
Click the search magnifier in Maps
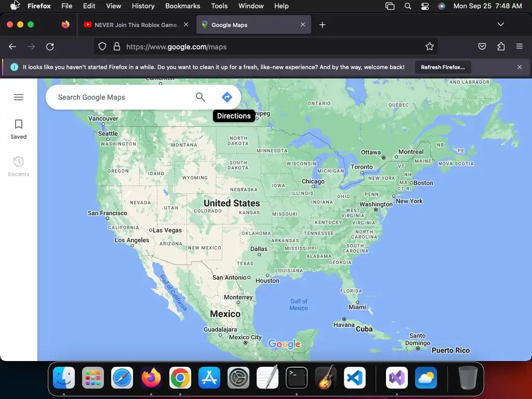click(x=201, y=97)
